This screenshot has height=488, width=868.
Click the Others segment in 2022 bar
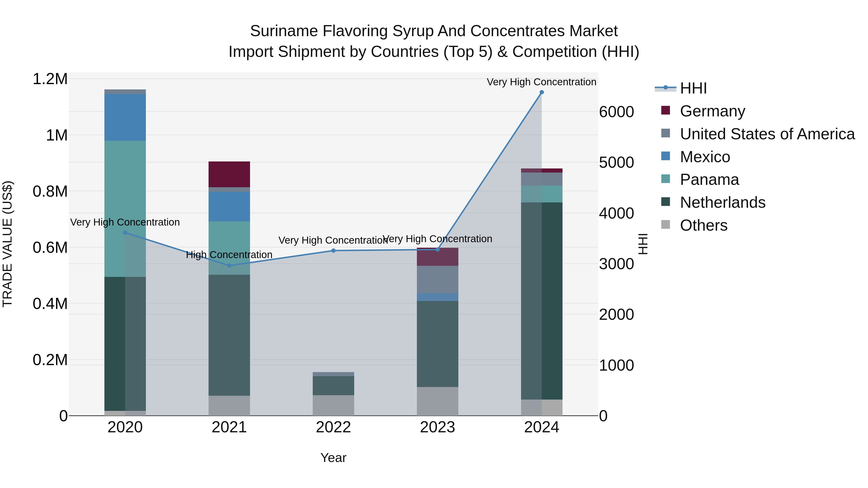pos(333,405)
